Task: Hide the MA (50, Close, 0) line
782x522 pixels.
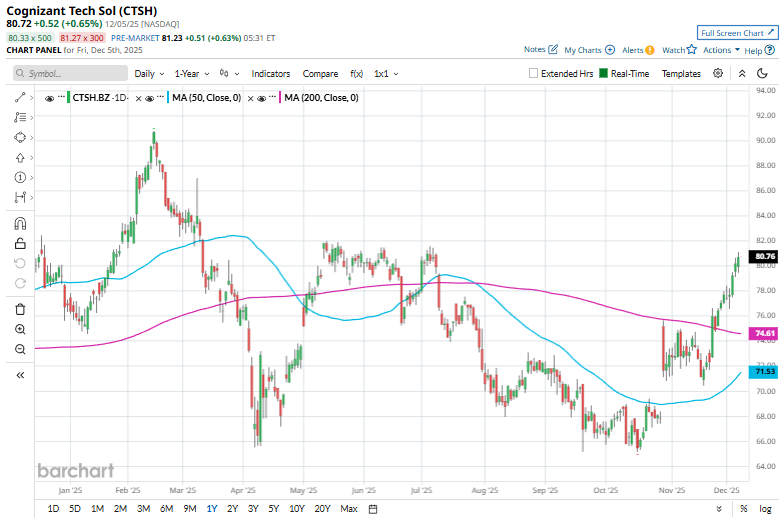Action: (x=151, y=97)
